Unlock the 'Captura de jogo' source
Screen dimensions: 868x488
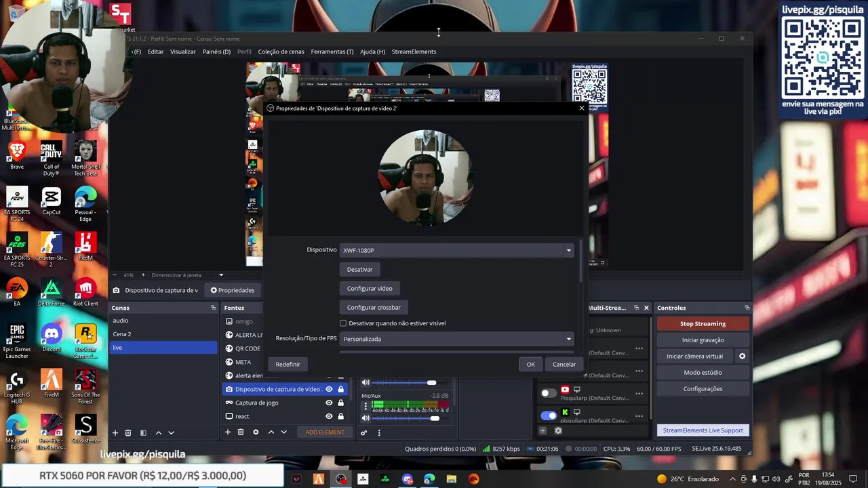[x=340, y=403]
